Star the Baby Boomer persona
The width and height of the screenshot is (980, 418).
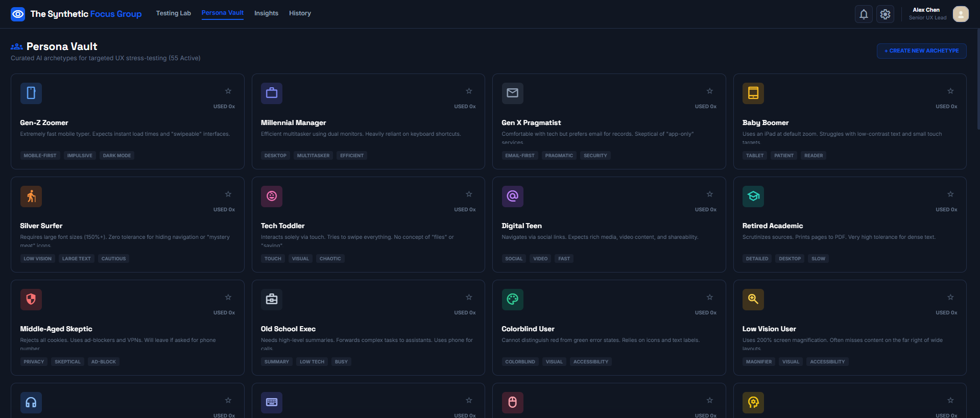(950, 91)
